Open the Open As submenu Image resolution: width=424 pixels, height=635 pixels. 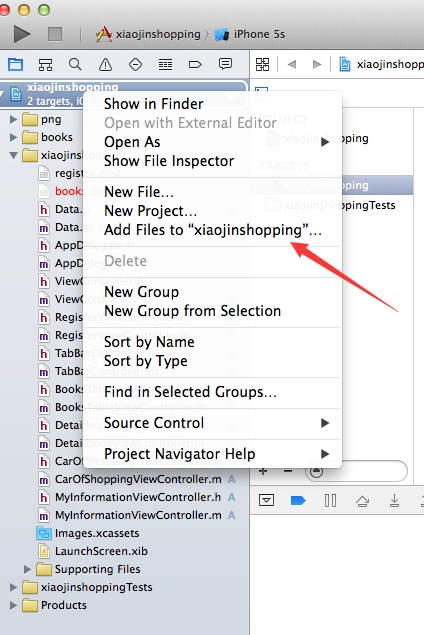tap(213, 142)
